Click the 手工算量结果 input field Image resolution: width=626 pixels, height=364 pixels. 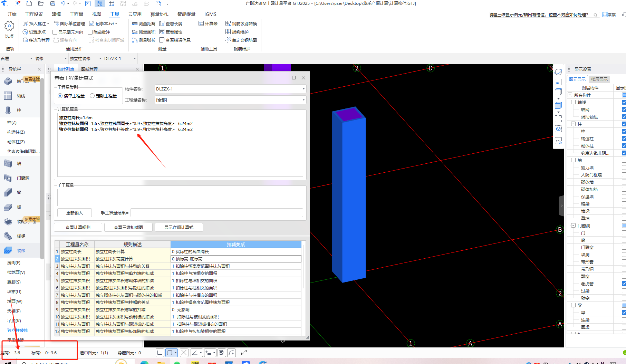(x=217, y=213)
